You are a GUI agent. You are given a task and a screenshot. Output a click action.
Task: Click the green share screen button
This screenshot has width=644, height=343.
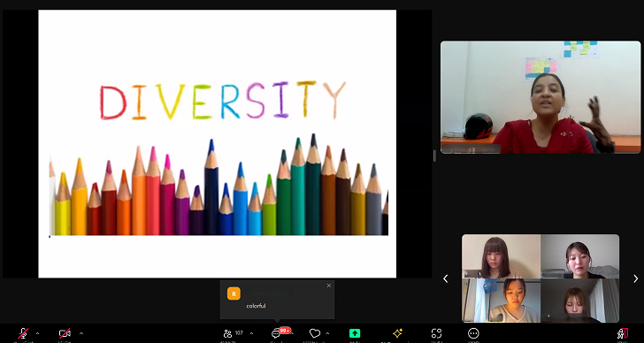coord(355,333)
